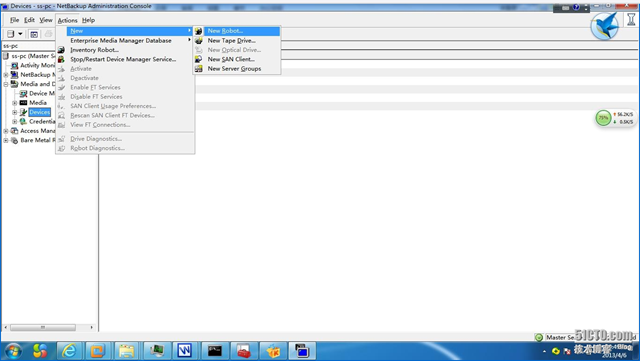Open the Edit menu
The image size is (640, 361).
click(29, 20)
